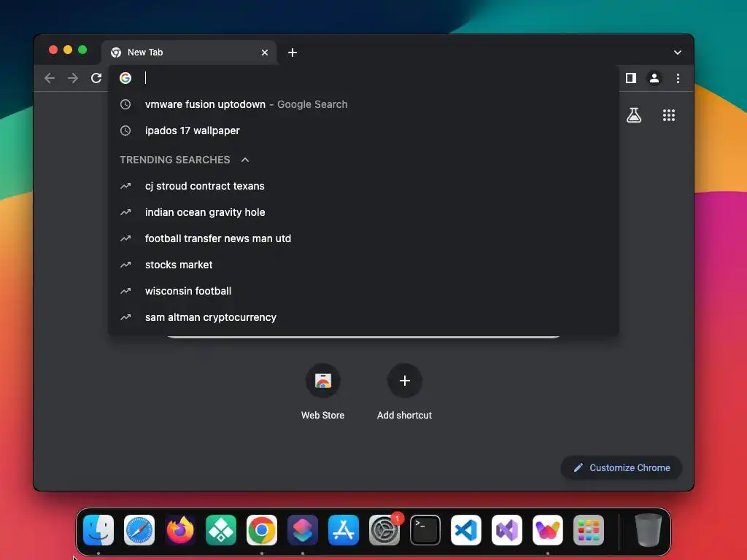Open App Store from the dock
This screenshot has height=560, width=747.
[344, 530]
